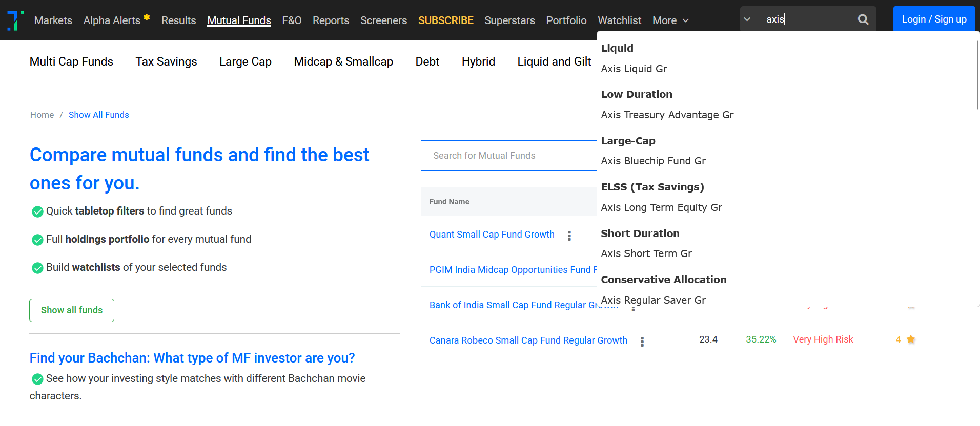
Task: Click Fund Name column header
Action: (450, 202)
